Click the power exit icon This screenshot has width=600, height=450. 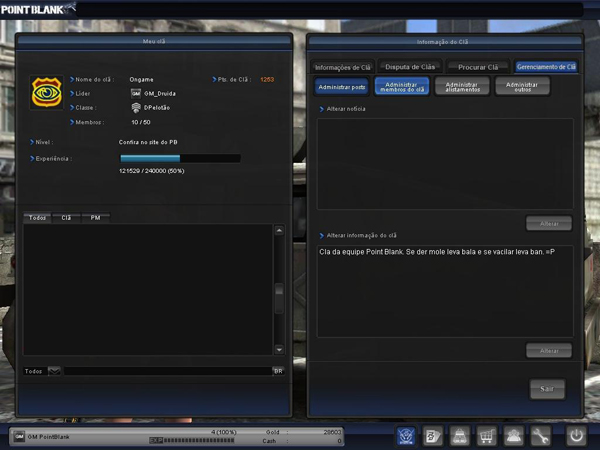576,435
